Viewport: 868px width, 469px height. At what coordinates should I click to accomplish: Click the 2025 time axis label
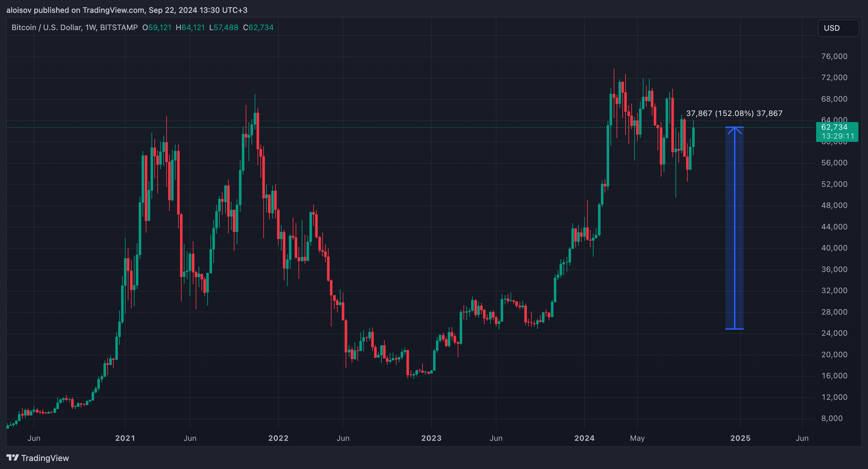740,438
